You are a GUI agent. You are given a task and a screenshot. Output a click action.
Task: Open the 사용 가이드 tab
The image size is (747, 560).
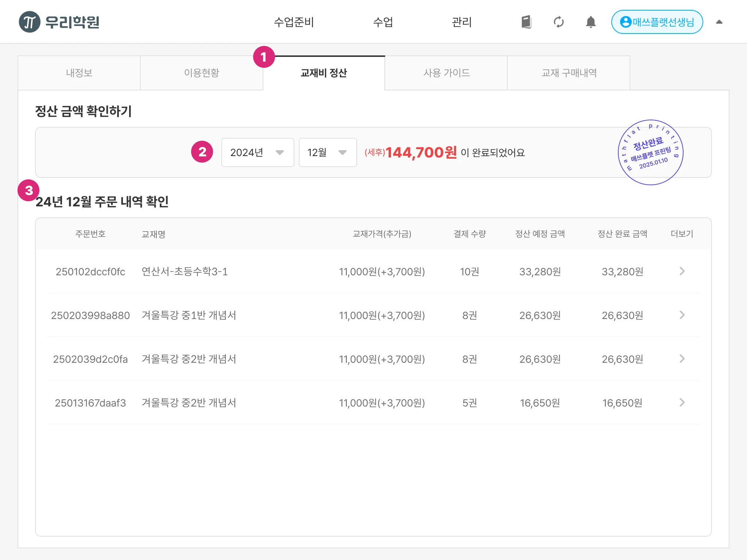pos(446,73)
